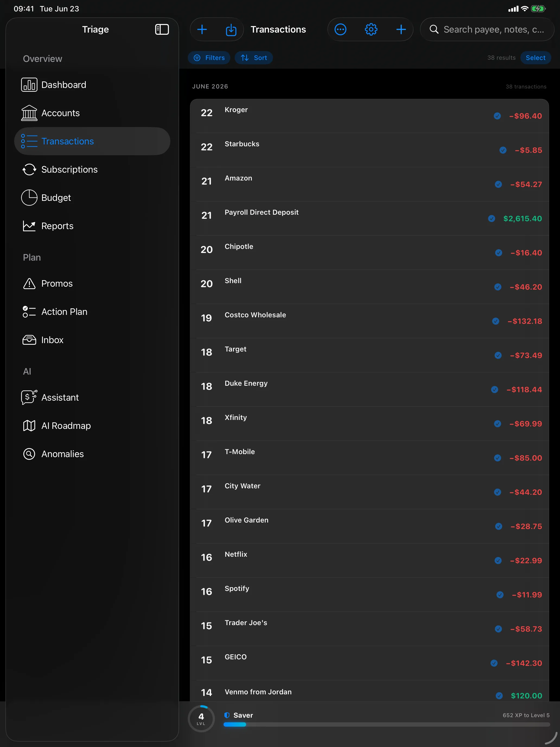The height and width of the screenshot is (747, 560).
Task: Open the more options ellipsis menu
Action: tap(340, 29)
